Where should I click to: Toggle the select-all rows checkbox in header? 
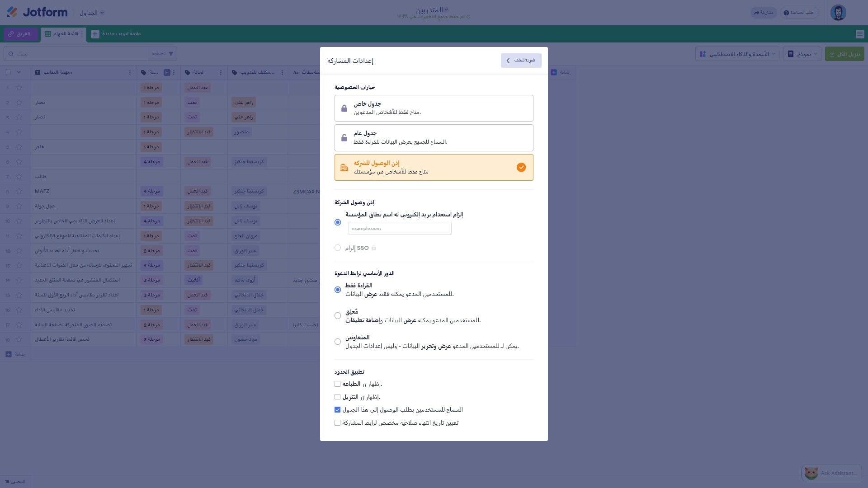[8, 72]
